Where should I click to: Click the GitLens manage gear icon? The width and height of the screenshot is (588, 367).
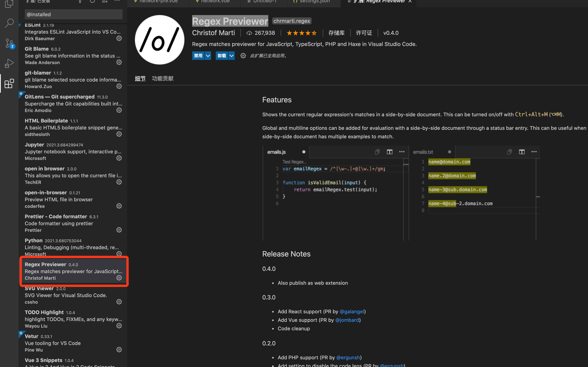(x=119, y=110)
